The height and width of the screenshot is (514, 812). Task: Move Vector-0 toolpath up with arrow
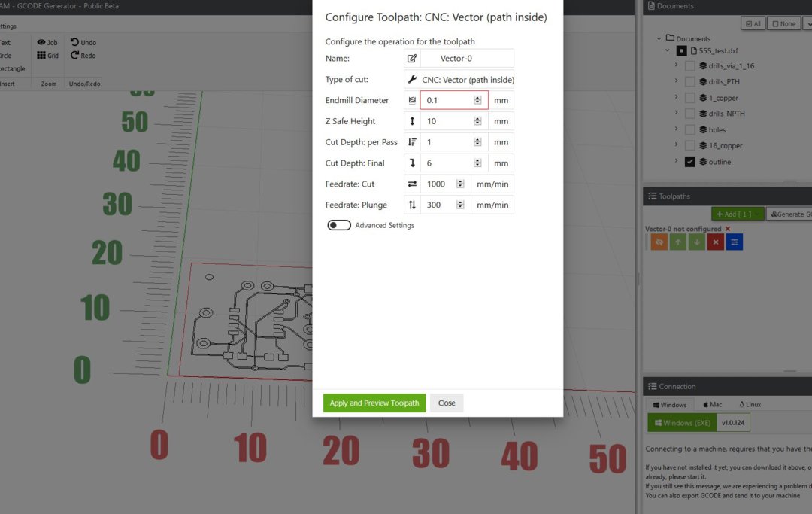tap(678, 242)
